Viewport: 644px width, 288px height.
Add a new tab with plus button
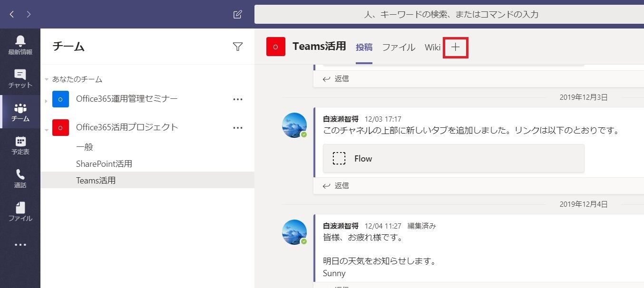[x=456, y=47]
